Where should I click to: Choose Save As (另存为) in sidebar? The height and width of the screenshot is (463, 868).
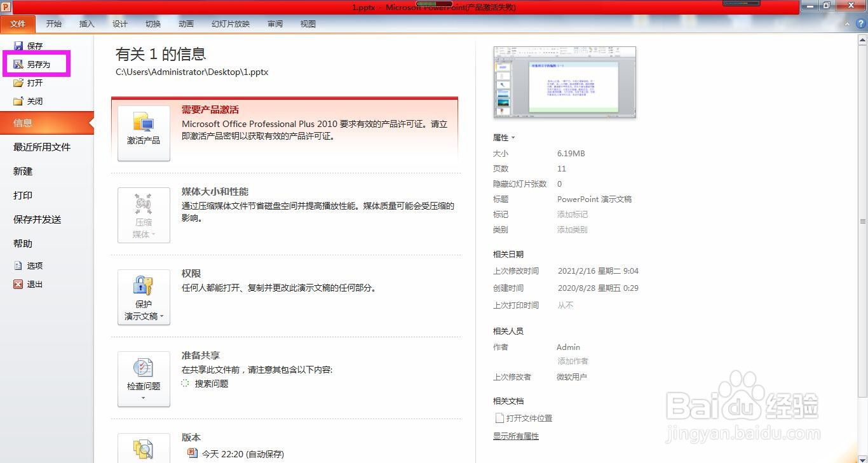(x=32, y=64)
